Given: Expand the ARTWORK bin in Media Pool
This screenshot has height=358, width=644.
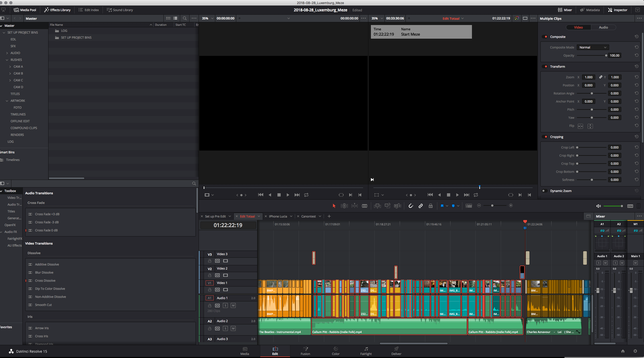Looking at the screenshot, I should point(7,101).
